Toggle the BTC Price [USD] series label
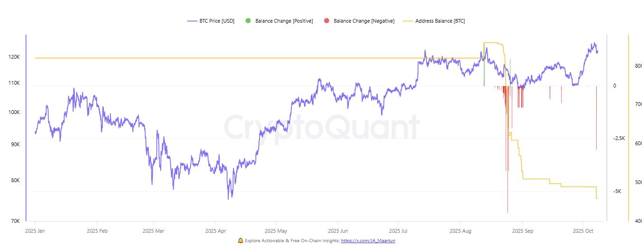The width and height of the screenshot is (644, 246). [218, 21]
